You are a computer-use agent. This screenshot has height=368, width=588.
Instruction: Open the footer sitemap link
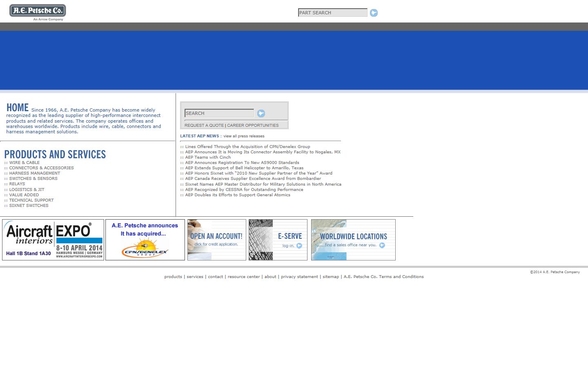(331, 277)
